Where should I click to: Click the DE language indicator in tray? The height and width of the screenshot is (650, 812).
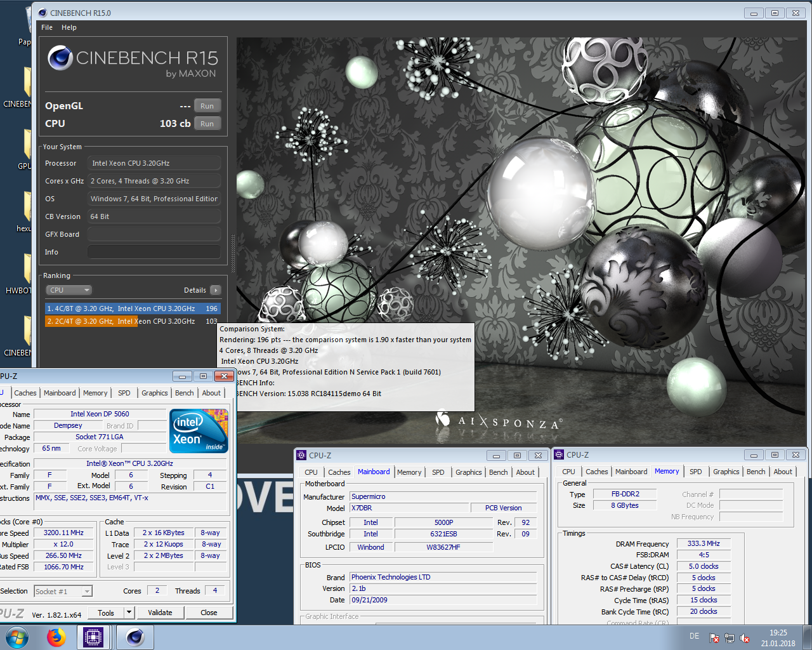pos(694,636)
